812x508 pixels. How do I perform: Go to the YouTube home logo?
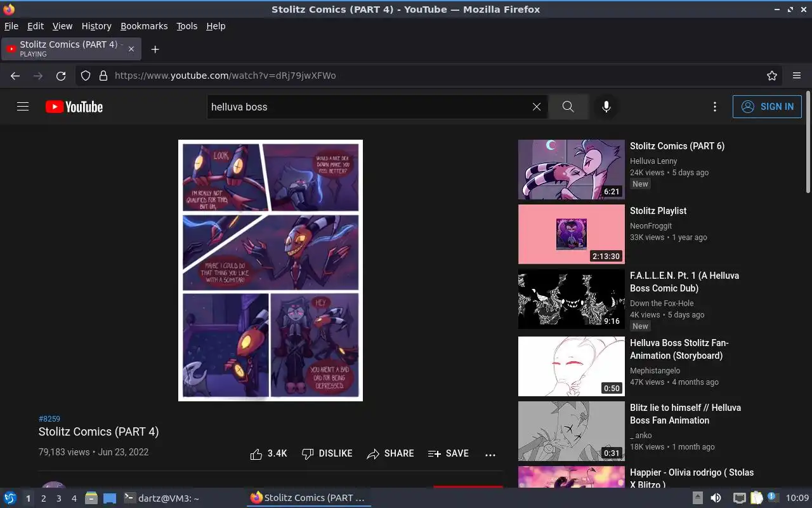pos(74,107)
